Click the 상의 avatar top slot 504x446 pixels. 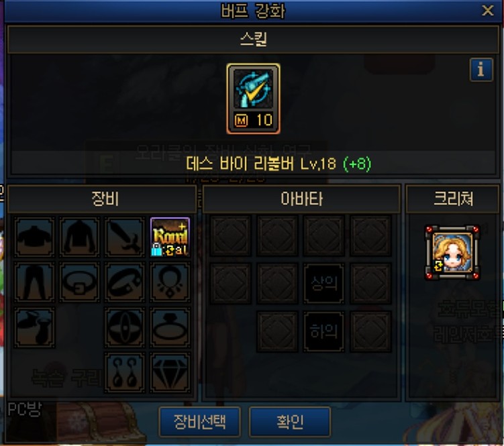click(x=323, y=284)
